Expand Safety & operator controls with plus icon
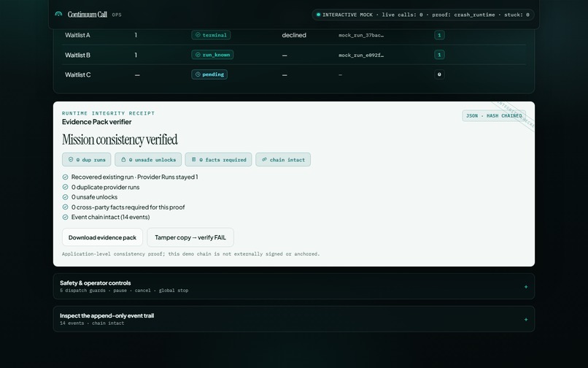Viewport: 588px width, 368px height. click(526, 287)
